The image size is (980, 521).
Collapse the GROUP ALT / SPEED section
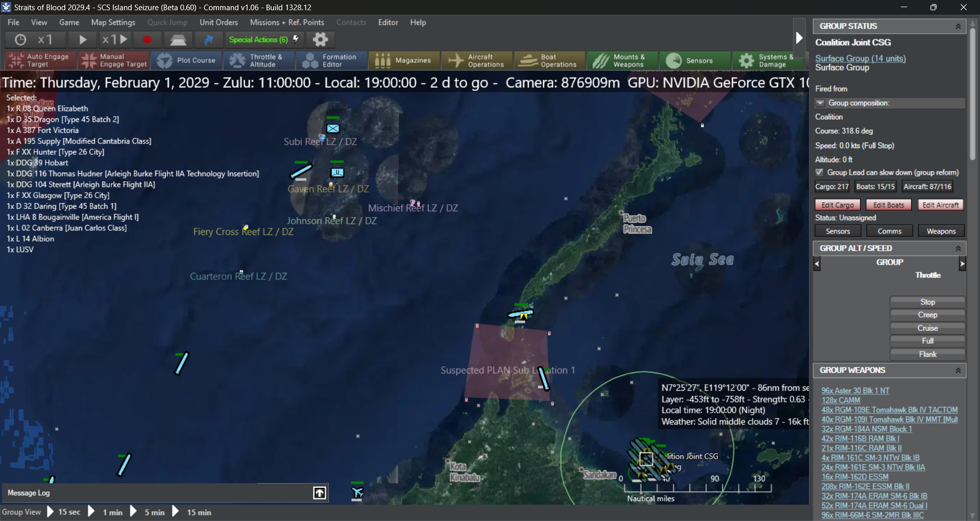coord(958,248)
